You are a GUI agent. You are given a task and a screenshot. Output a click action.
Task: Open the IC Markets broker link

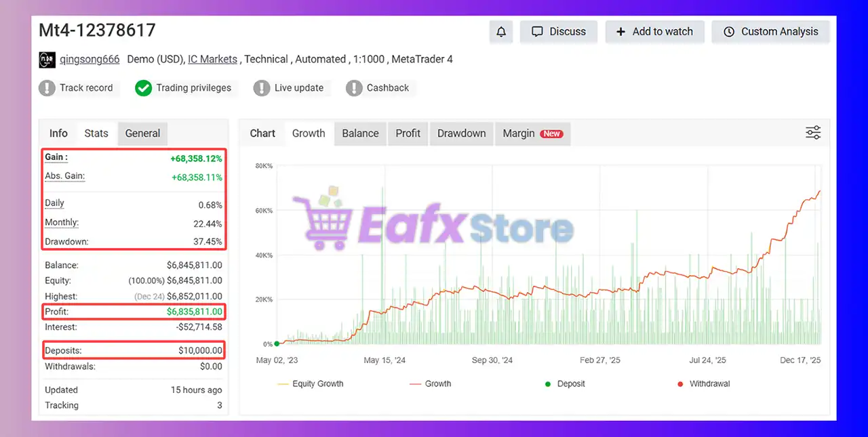point(212,60)
